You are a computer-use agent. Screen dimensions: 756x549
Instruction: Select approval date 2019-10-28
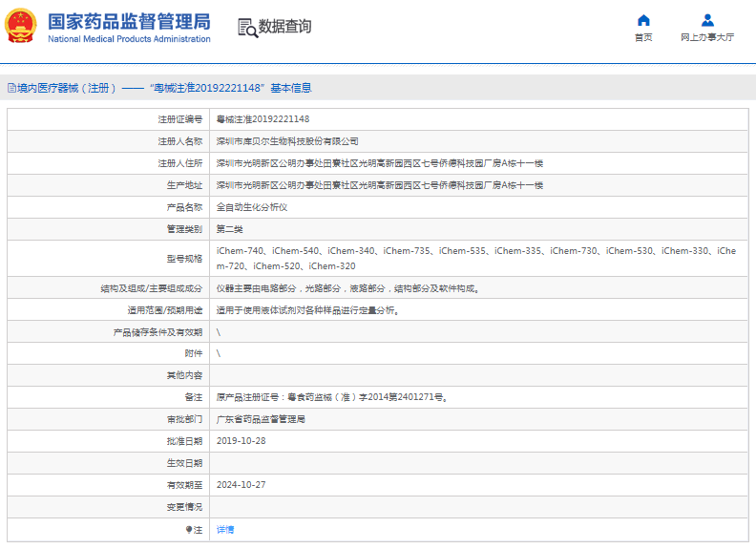point(241,441)
